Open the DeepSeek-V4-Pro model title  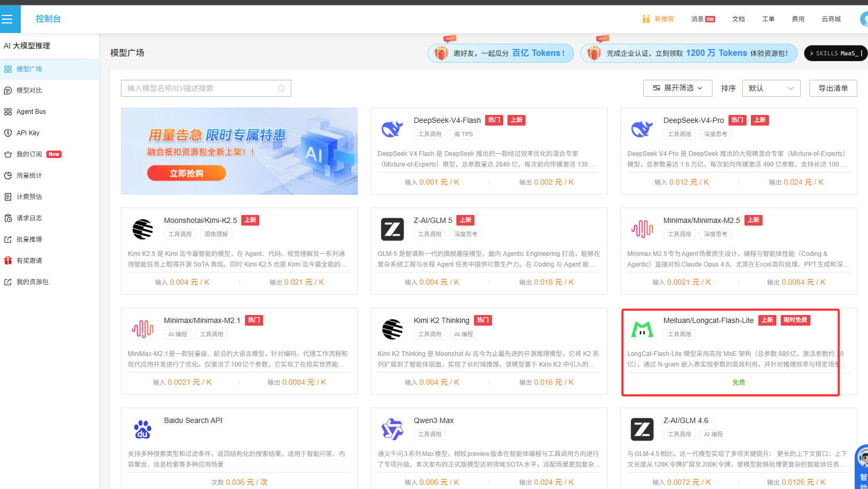[x=694, y=120]
